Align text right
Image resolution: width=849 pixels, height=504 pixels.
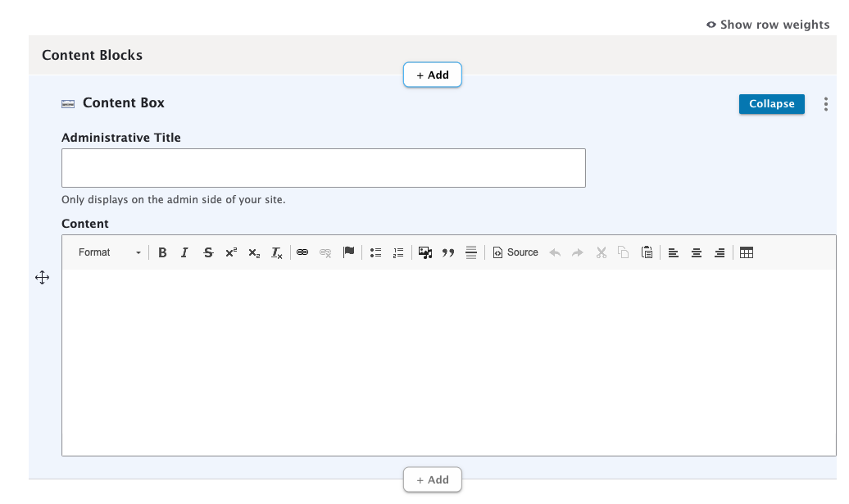tap(719, 252)
